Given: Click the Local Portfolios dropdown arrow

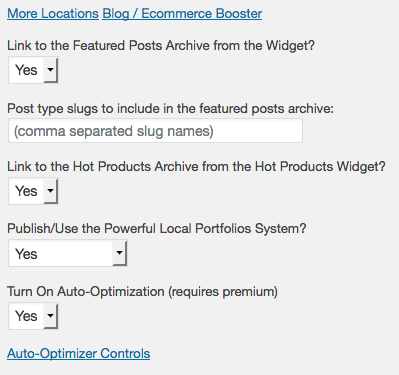Looking at the screenshot, I should (119, 253).
